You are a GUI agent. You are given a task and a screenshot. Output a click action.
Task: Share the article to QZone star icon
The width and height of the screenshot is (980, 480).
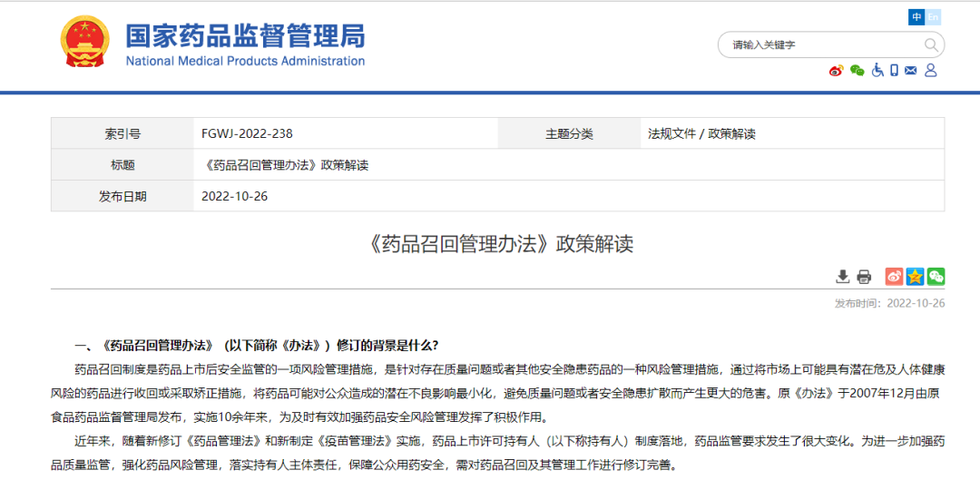pos(915,277)
